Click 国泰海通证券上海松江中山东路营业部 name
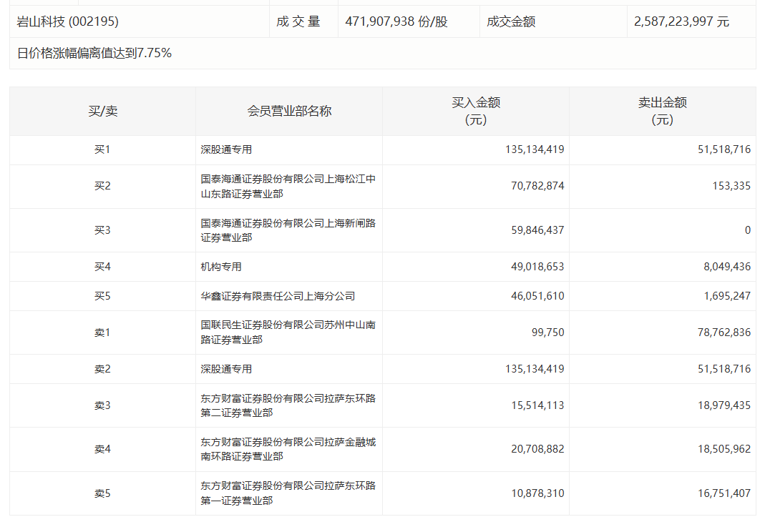Image resolution: width=765 pixels, height=532 pixels. [288, 187]
